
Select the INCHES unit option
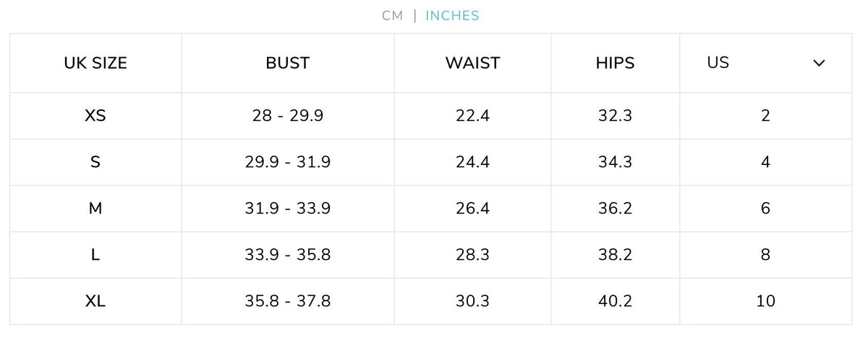[452, 15]
